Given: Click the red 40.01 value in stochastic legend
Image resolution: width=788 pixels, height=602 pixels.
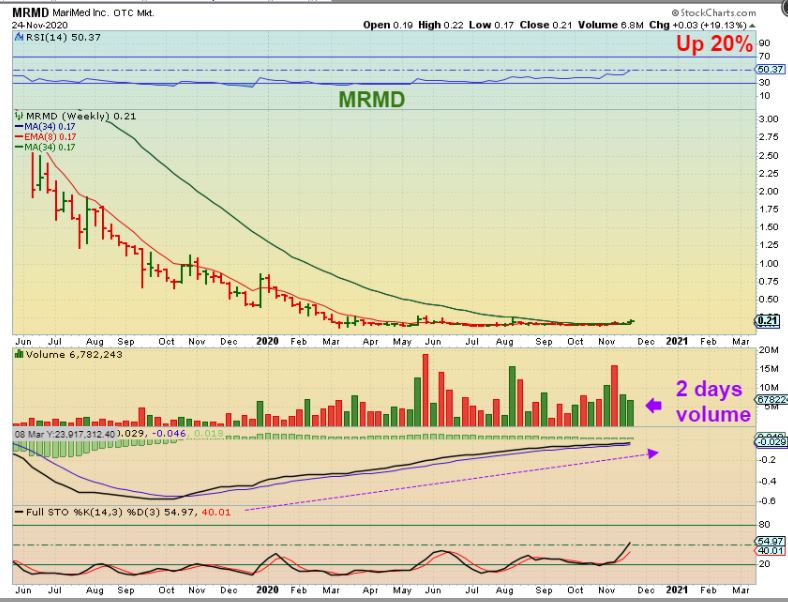Looking at the screenshot, I should click(216, 513).
